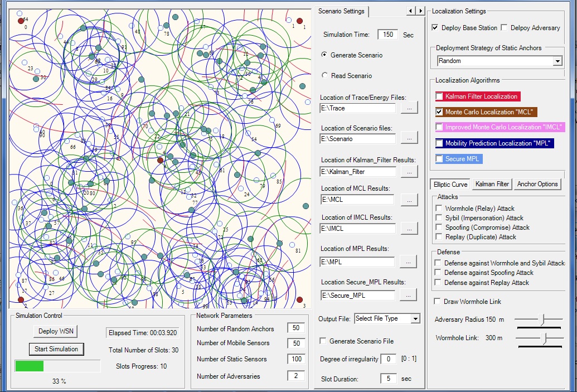Open Deployment Strategy Random dropdown

click(557, 61)
